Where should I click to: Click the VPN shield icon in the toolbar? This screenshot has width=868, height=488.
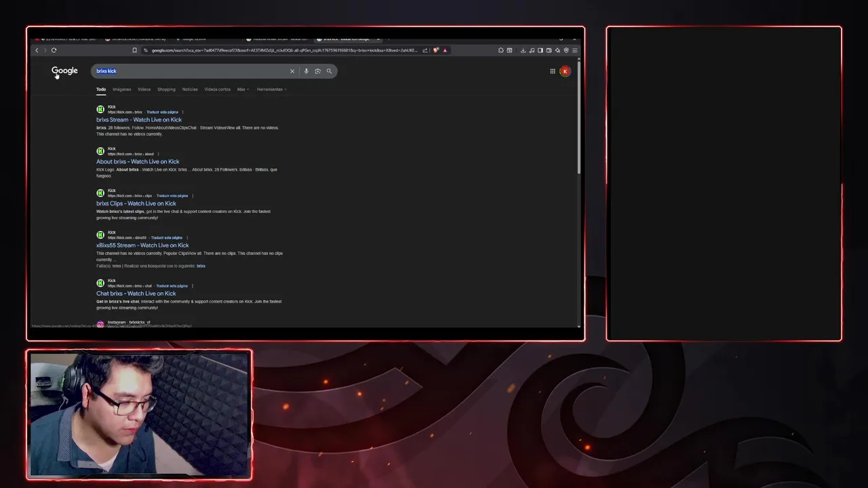(566, 50)
